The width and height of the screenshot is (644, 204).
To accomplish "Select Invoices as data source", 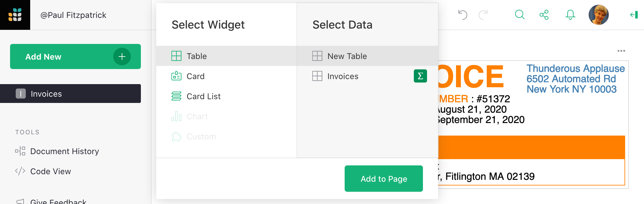I will tap(343, 76).
